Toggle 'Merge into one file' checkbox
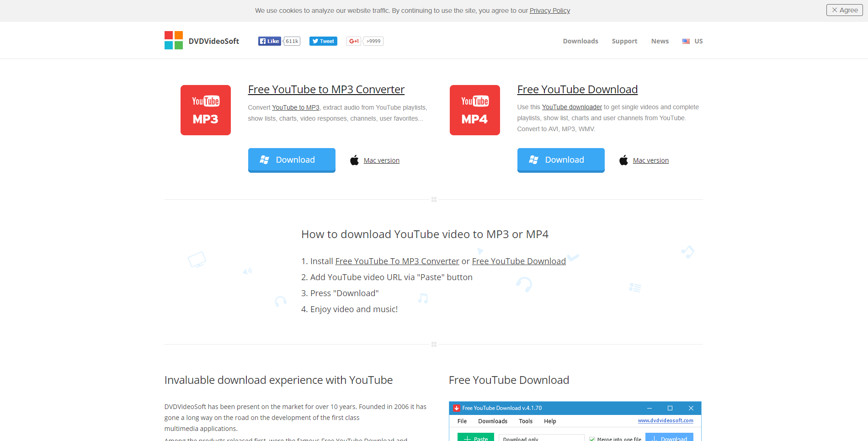The width and height of the screenshot is (868, 441). [592, 439]
